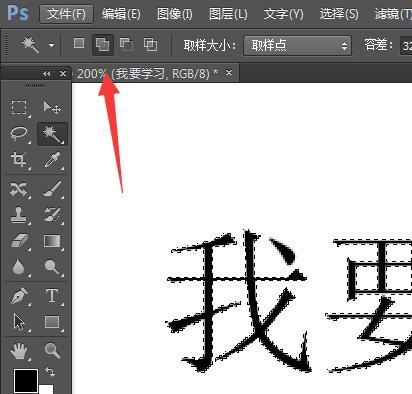The image size is (412, 394).
Task: Select the Crop tool
Action: pos(19,159)
